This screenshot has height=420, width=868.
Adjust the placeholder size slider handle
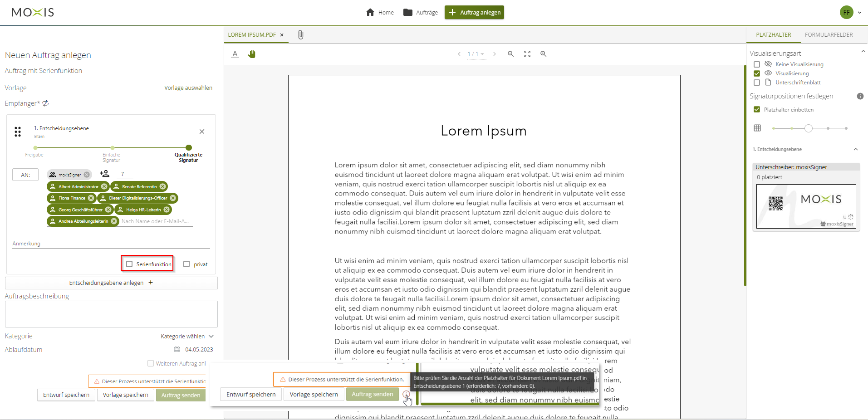(808, 128)
